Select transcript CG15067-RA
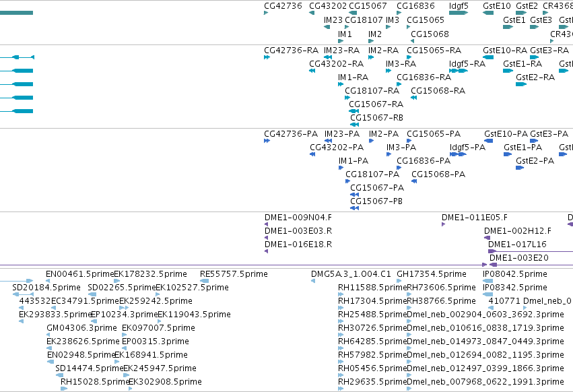The image size is (573, 392). tap(376, 104)
